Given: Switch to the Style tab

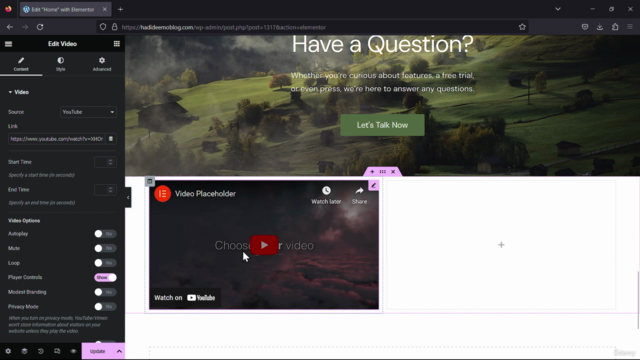Looking at the screenshot, I should tap(60, 64).
